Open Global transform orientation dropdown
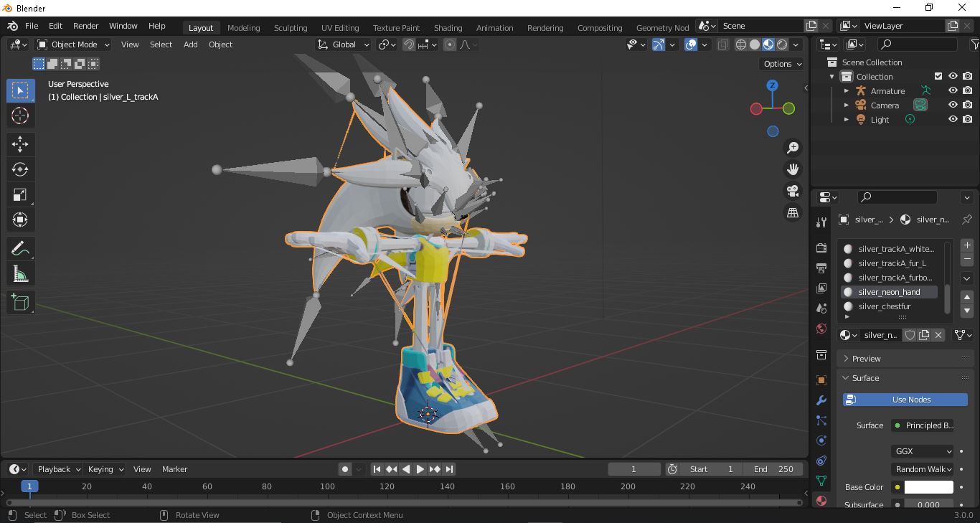Image resolution: width=980 pixels, height=523 pixels. pyautogui.click(x=344, y=44)
